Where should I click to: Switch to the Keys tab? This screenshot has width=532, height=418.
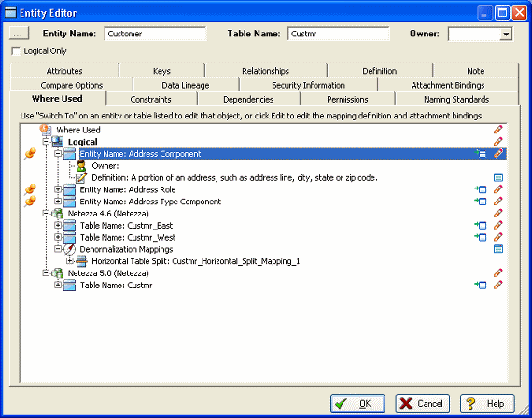click(x=161, y=71)
